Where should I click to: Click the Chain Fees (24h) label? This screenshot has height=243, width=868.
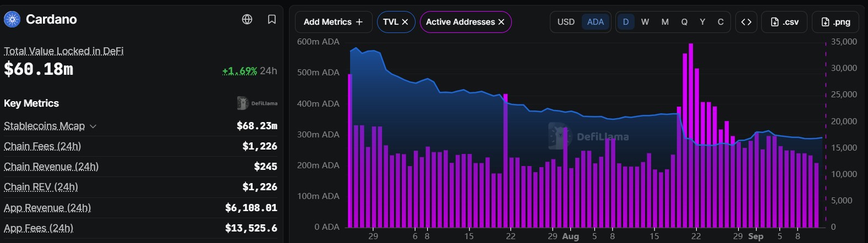42,146
